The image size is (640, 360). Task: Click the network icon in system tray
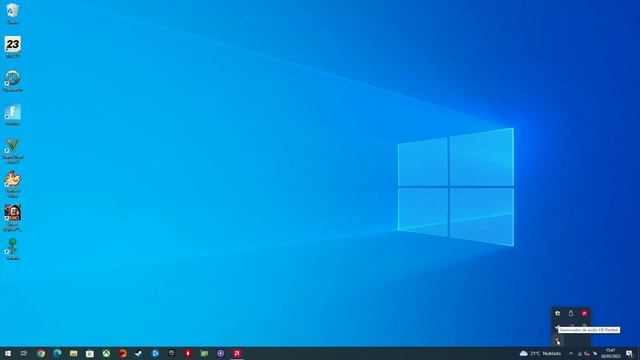579,354
